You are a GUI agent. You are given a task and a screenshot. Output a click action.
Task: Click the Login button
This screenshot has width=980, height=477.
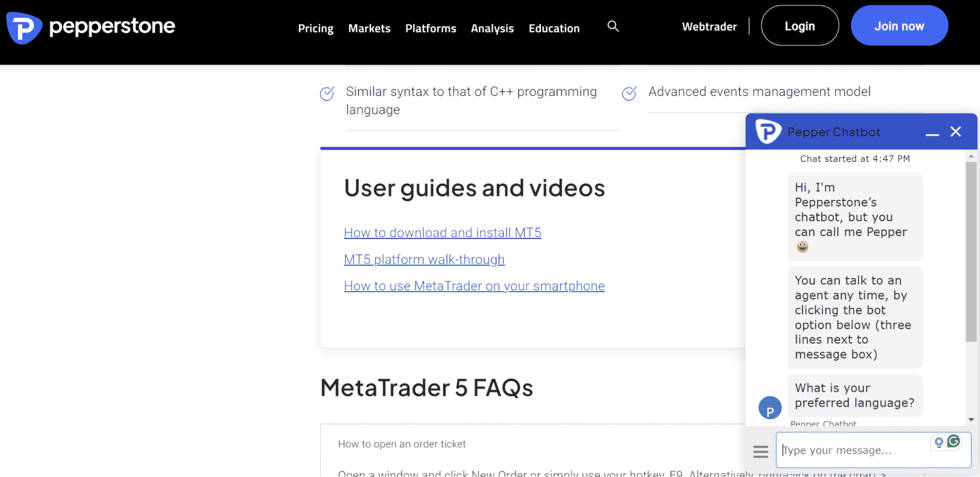coord(800,26)
